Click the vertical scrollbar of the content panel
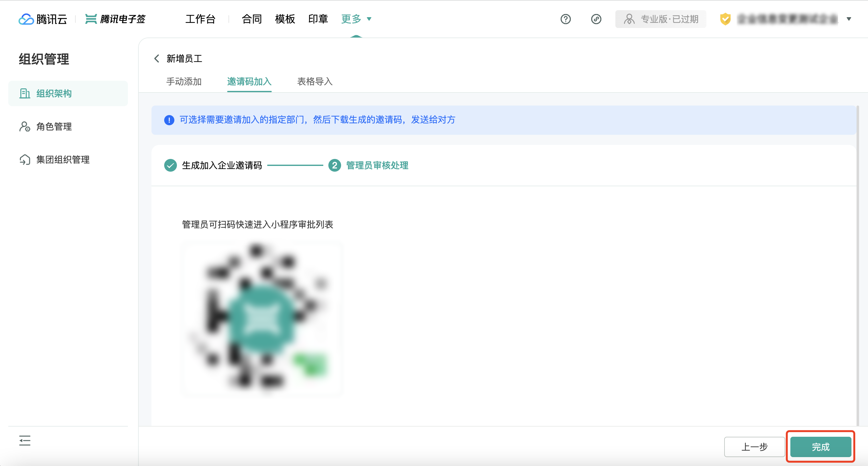Viewport: 868px width, 466px height. point(858,265)
